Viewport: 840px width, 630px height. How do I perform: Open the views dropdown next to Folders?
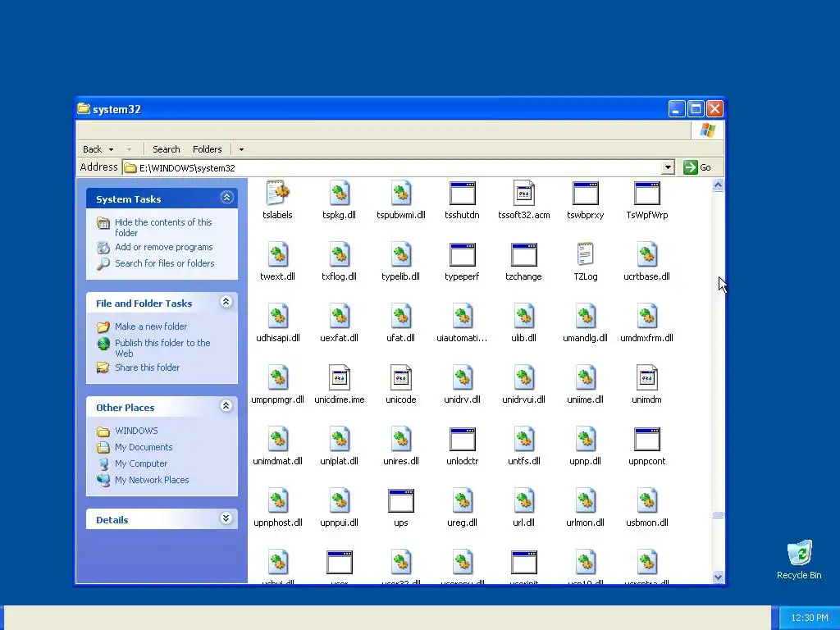[x=241, y=149]
